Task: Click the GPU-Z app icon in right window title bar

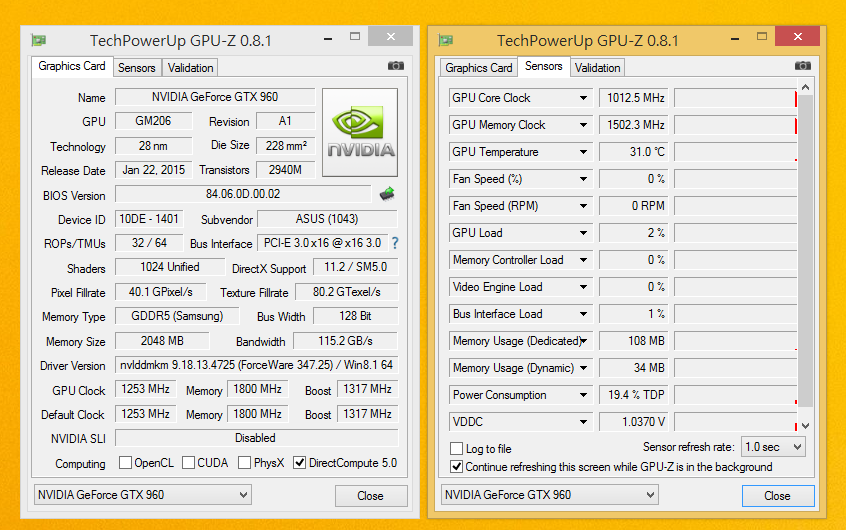Action: pyautogui.click(x=446, y=40)
